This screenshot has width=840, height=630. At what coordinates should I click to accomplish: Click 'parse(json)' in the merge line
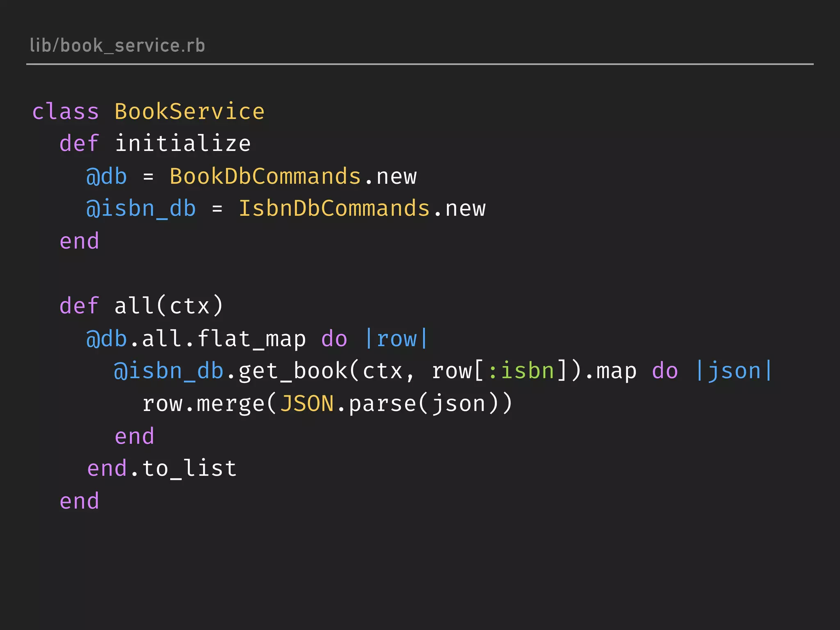(x=424, y=404)
